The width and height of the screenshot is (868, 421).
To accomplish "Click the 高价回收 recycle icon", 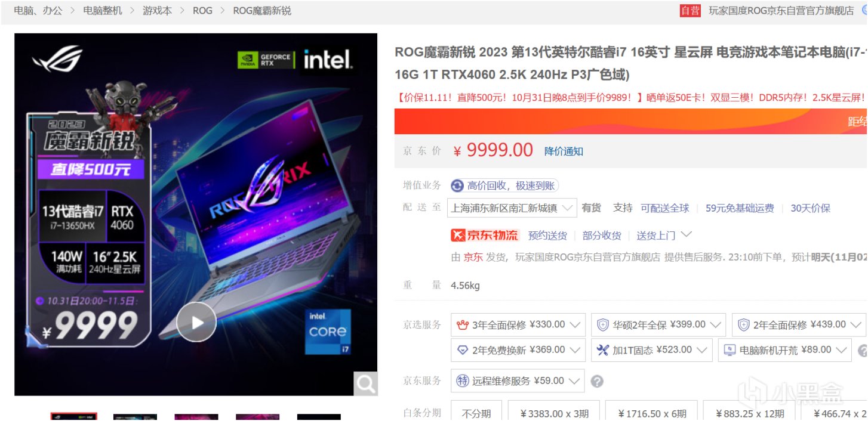I will (457, 186).
